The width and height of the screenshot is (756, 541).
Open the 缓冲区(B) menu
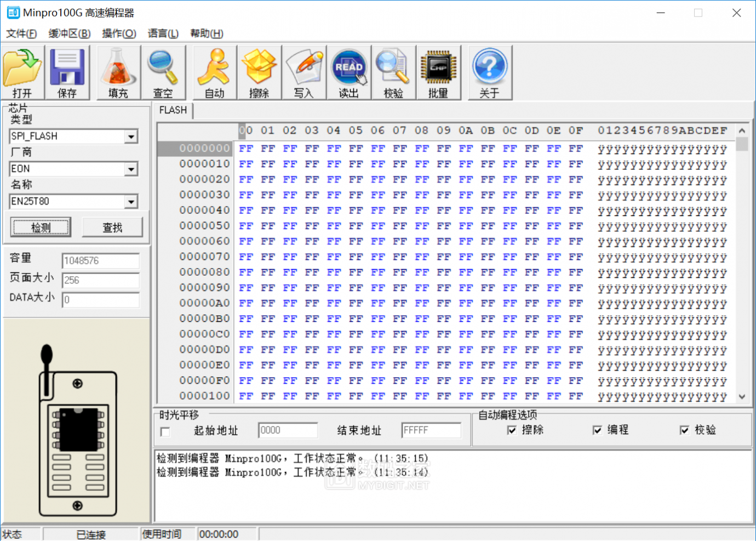[70, 33]
